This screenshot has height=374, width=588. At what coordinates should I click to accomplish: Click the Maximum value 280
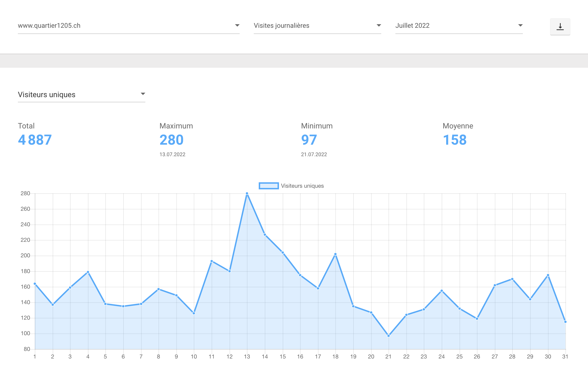tap(171, 140)
